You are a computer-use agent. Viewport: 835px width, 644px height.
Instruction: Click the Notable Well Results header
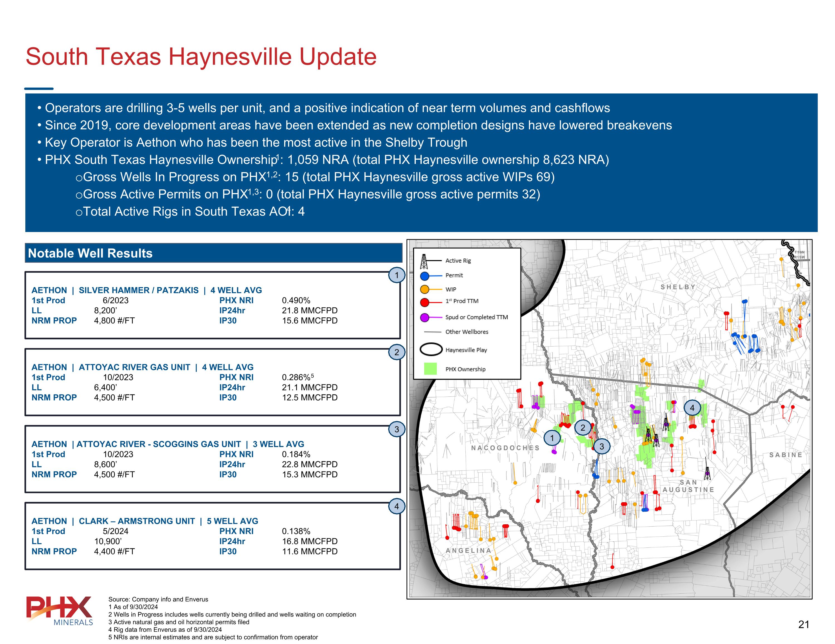click(x=90, y=253)
